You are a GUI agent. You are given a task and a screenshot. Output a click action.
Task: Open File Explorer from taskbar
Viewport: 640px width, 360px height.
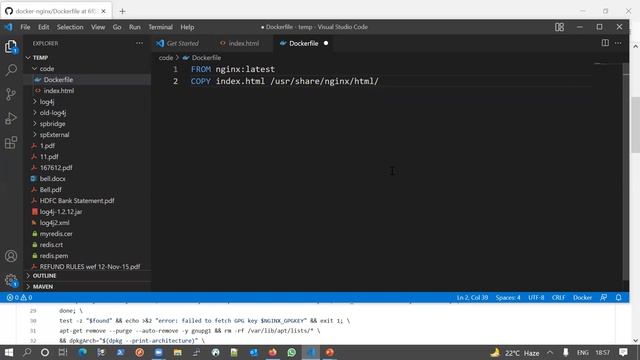[x=178, y=352]
